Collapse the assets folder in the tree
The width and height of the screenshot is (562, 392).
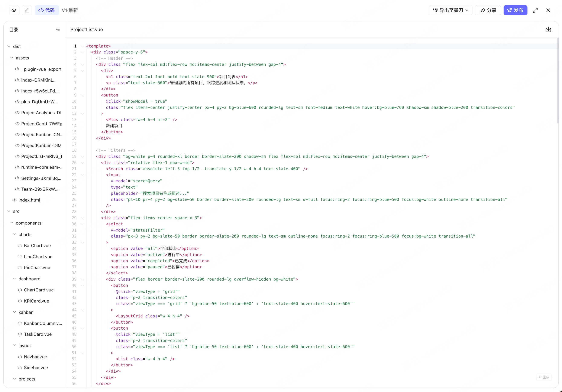(x=12, y=58)
